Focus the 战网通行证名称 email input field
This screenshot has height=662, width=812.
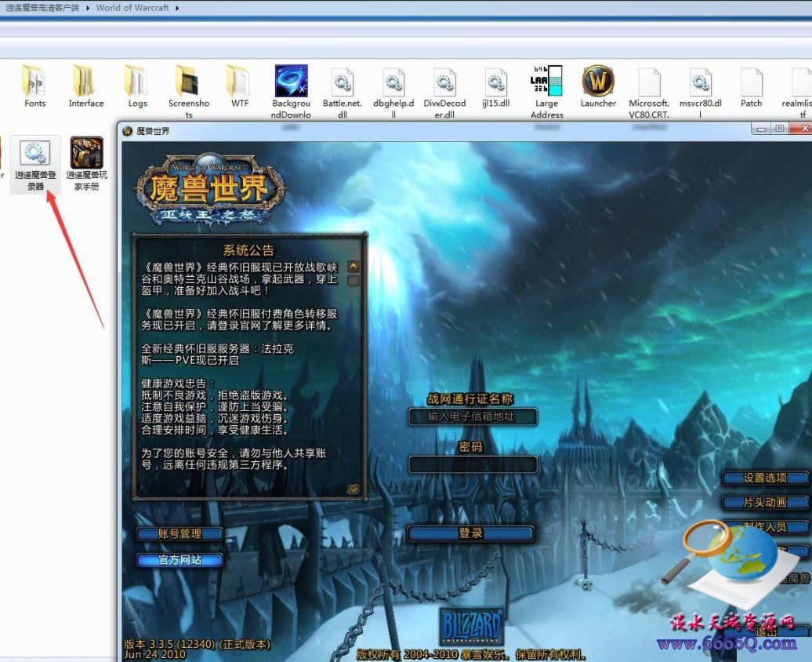[x=473, y=416]
